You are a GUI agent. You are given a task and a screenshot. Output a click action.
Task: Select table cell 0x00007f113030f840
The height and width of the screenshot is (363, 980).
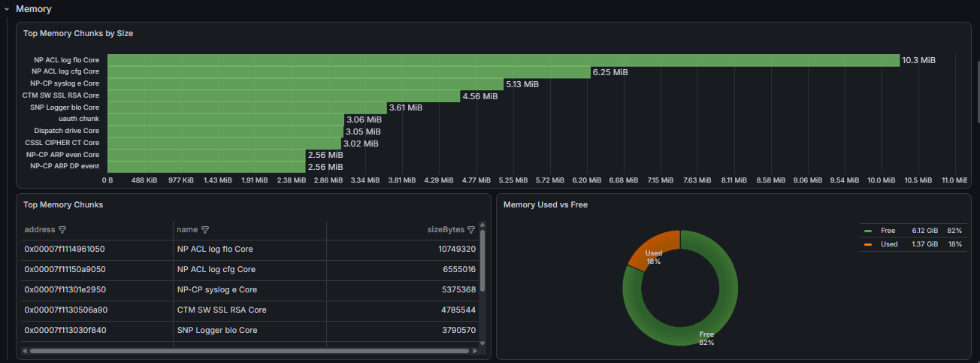pyautogui.click(x=98, y=330)
